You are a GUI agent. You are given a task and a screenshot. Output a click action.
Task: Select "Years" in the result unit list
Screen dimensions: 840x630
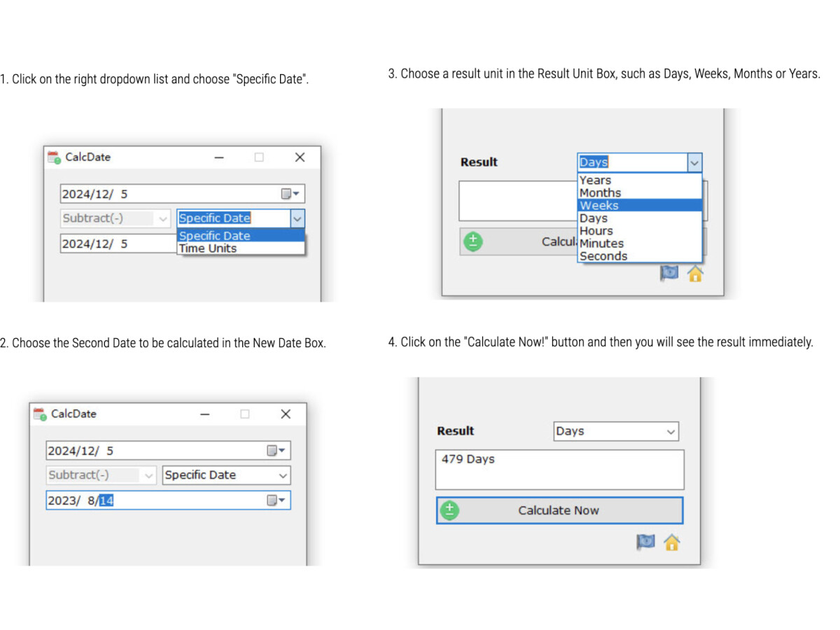[x=595, y=180]
